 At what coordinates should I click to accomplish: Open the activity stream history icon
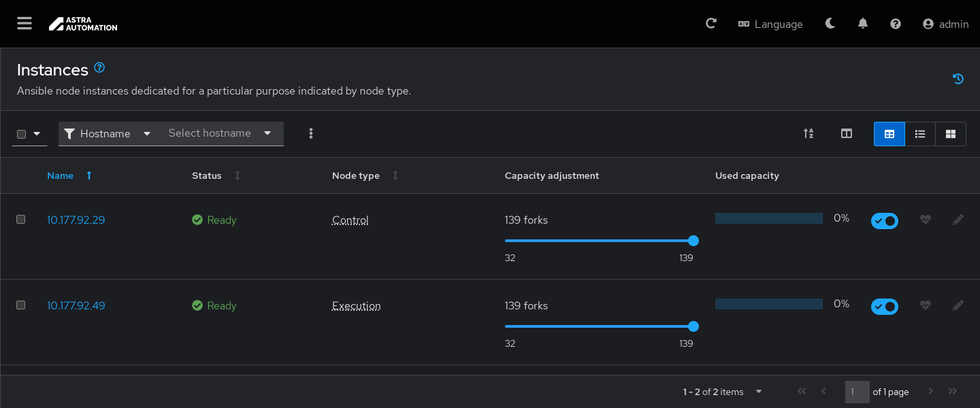click(x=958, y=79)
